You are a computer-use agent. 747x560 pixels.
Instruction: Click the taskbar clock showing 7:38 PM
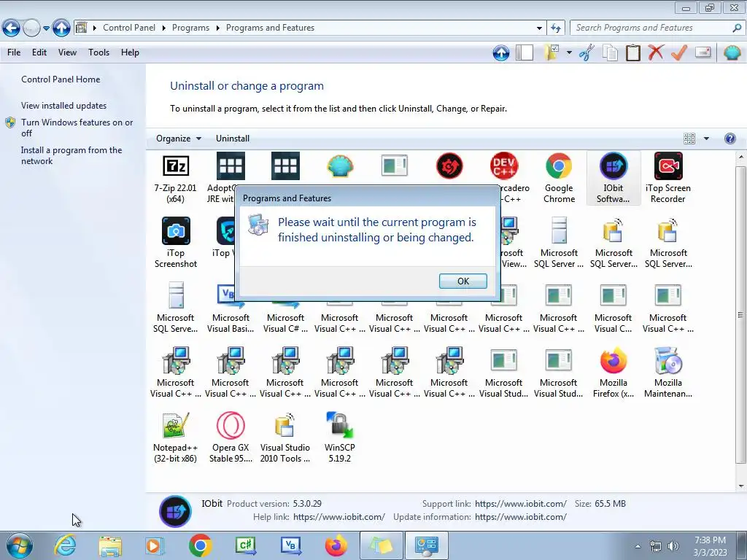coord(710,546)
